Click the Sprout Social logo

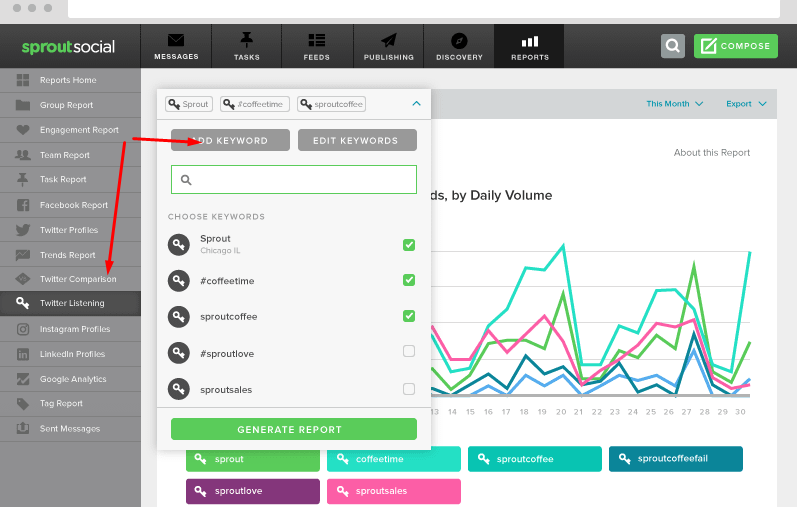68,47
